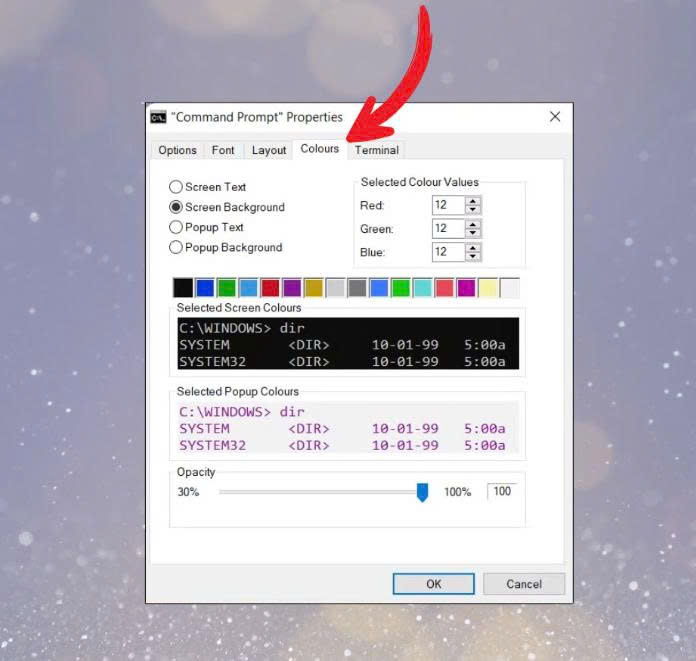Open the Terminal tab
Image resolution: width=696 pixels, height=661 pixels.
pyautogui.click(x=376, y=150)
